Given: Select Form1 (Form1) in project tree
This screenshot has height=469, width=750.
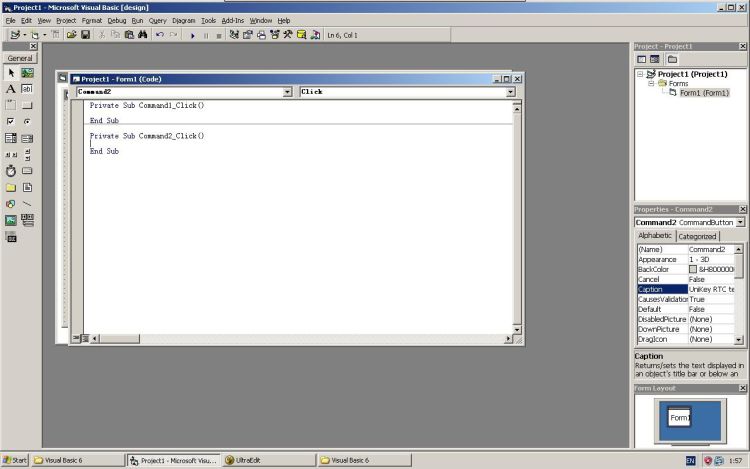Looking at the screenshot, I should coord(704,93).
